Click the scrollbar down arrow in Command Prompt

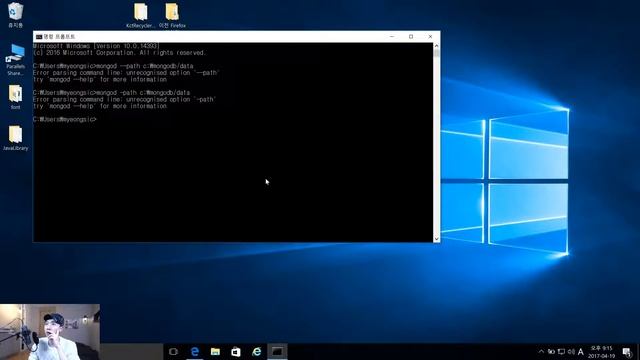(436, 239)
